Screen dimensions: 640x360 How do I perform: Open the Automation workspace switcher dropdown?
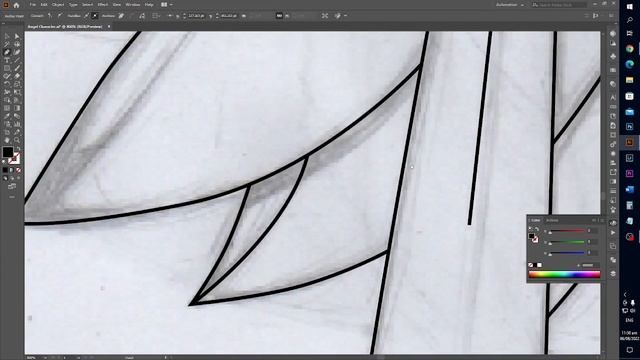click(x=509, y=5)
